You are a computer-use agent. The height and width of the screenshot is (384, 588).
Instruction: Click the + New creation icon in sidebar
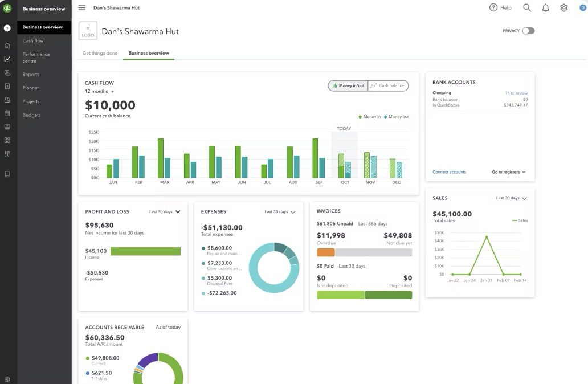pyautogui.click(x=6, y=26)
